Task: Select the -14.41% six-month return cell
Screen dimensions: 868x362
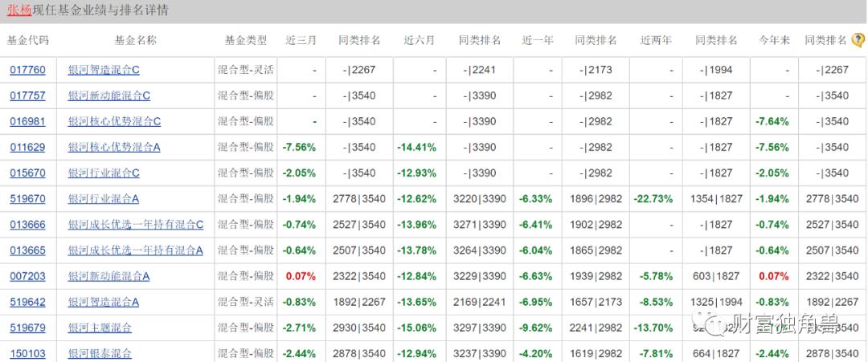Action: [416, 148]
